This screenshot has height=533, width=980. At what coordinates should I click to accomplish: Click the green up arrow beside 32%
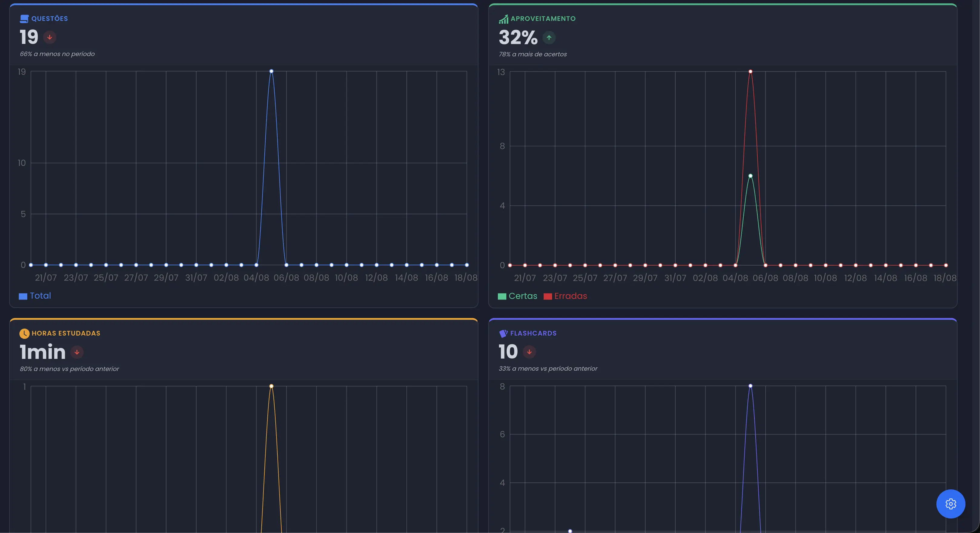tap(549, 38)
